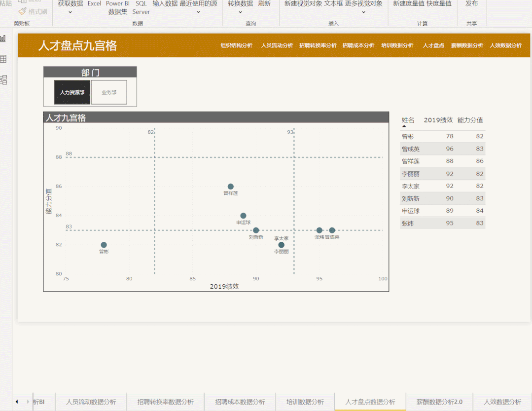Viewport: 532px width, 411px height.
Task: Open the 薪酬数据分析 navigation link in header
Action: coord(467,45)
